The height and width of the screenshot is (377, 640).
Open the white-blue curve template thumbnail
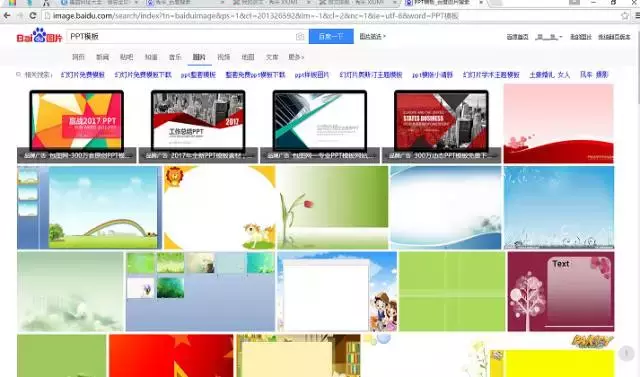(x=446, y=207)
